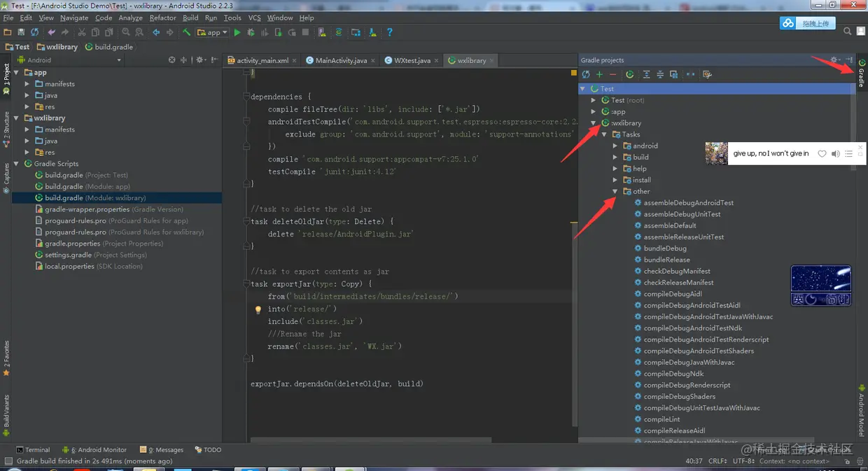Open the Refactor menu
The image size is (868, 471).
click(162, 17)
